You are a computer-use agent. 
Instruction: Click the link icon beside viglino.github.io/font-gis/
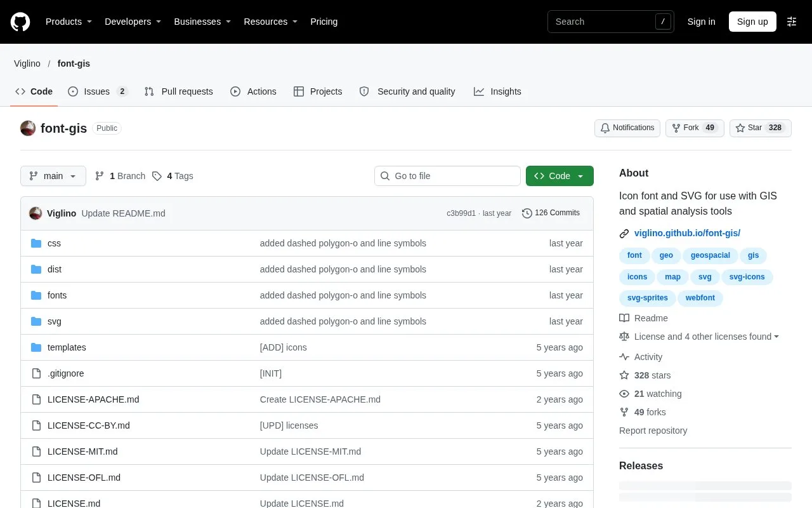click(x=624, y=234)
